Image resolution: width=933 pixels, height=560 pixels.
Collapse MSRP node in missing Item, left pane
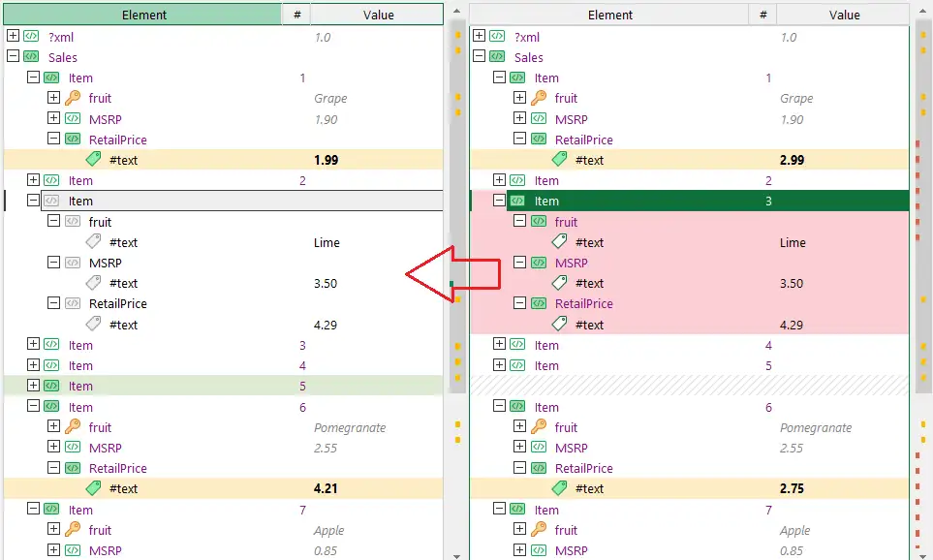[x=53, y=262]
